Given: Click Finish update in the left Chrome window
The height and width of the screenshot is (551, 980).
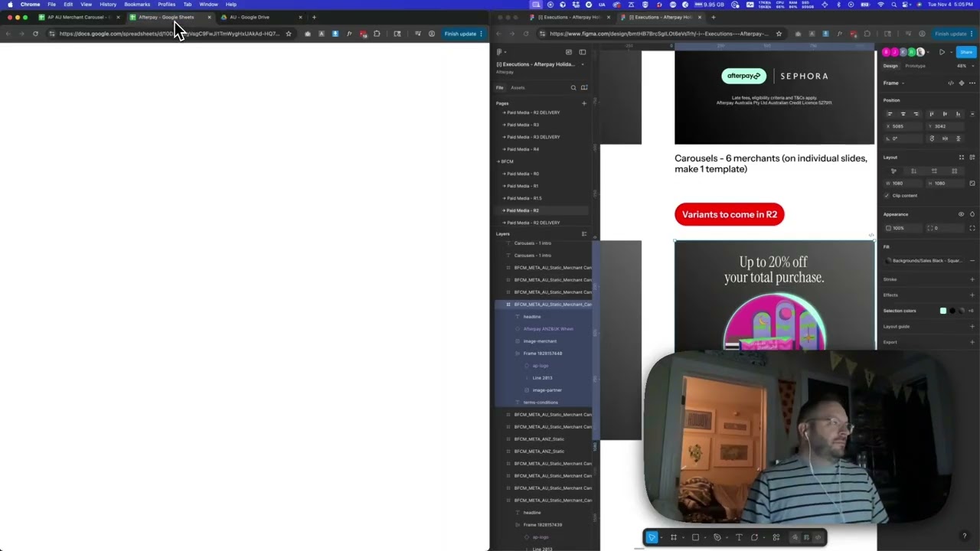Looking at the screenshot, I should click(x=463, y=34).
